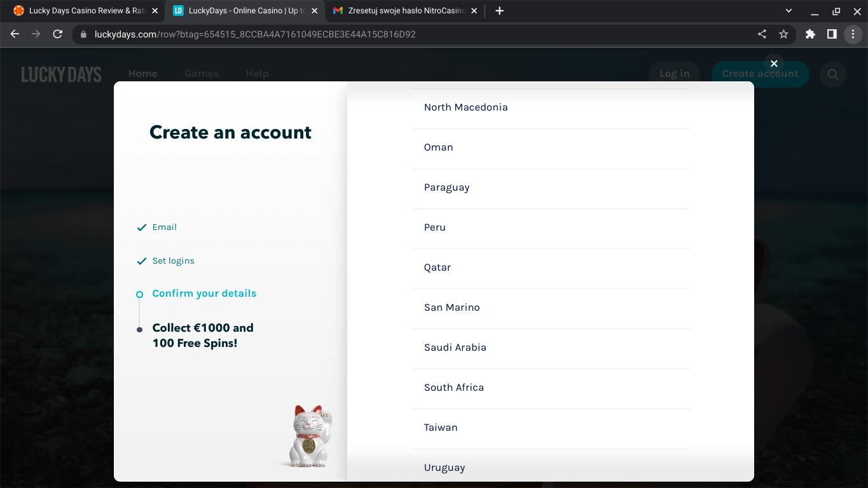Reload the page with the refresh icon

tap(57, 34)
